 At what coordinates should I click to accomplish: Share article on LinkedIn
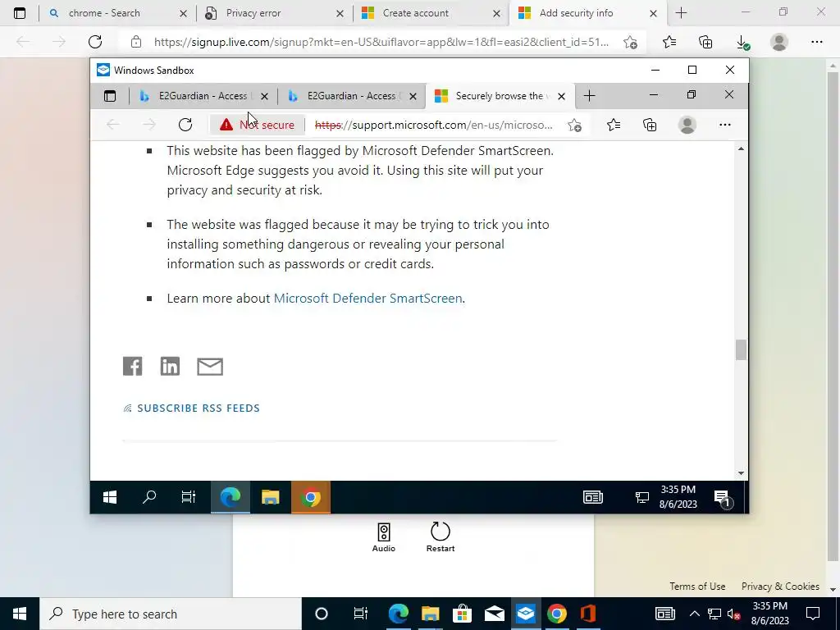tap(170, 367)
